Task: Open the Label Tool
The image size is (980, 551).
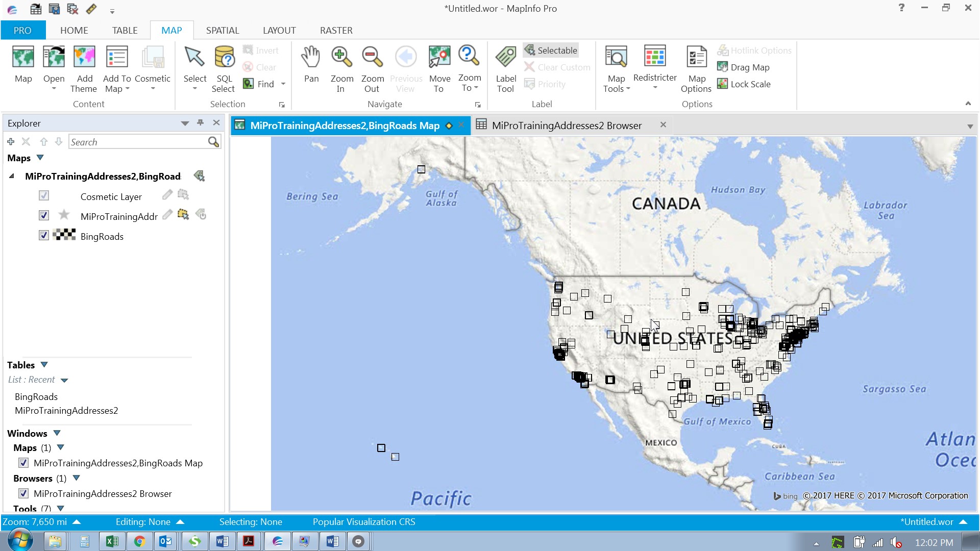Action: point(505,67)
